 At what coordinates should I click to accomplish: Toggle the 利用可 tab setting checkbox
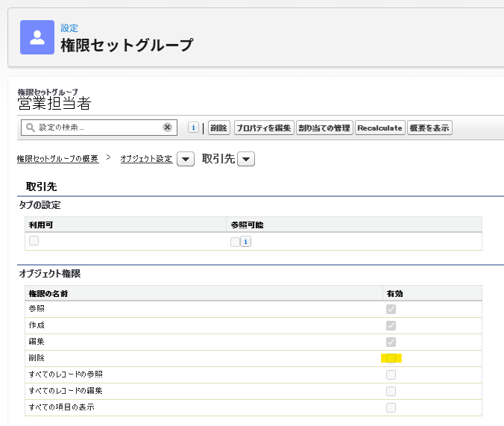34,241
